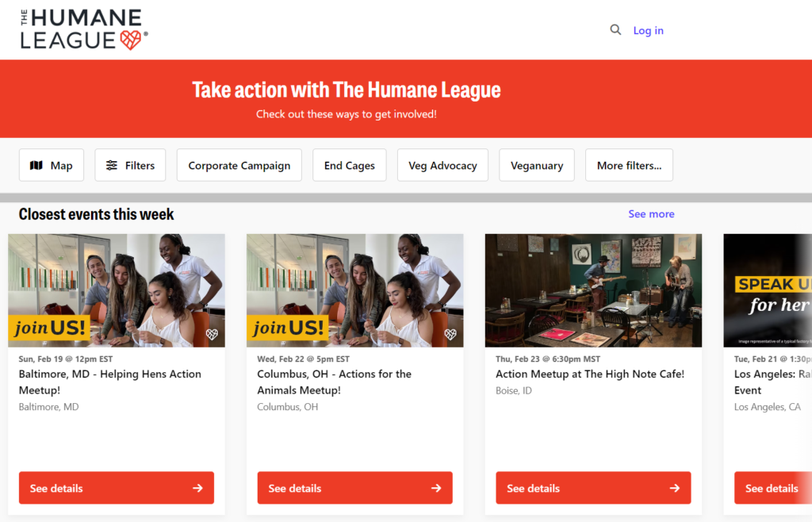Screen dimensions: 812x522
Task: Apply the Veganuary filter
Action: coord(537,165)
